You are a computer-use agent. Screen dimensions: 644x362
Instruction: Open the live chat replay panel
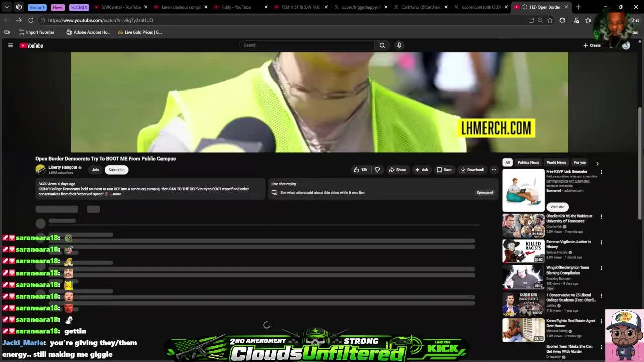485,192
